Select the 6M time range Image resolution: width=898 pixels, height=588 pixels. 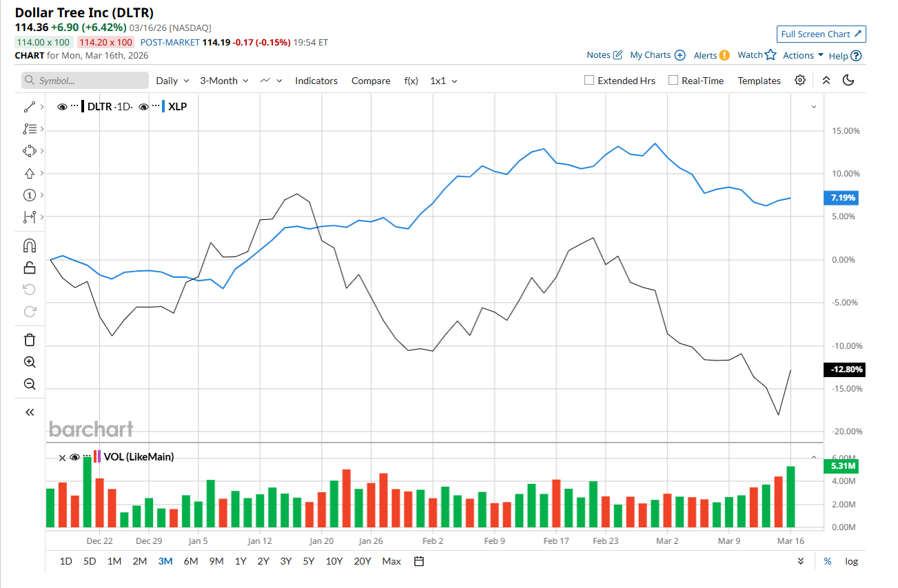pos(191,561)
